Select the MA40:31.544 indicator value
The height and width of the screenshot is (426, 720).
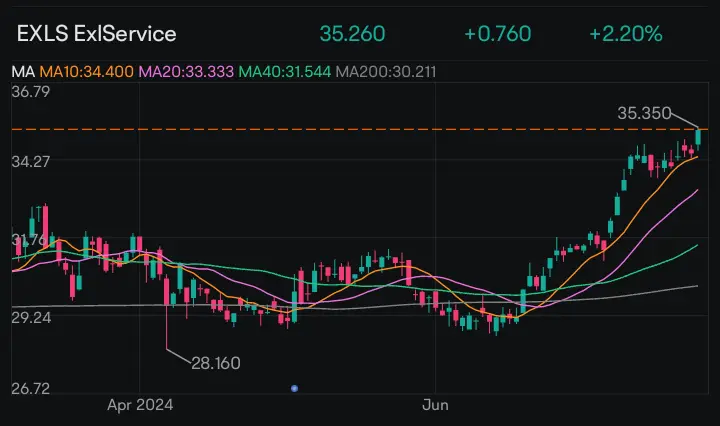pos(285,72)
